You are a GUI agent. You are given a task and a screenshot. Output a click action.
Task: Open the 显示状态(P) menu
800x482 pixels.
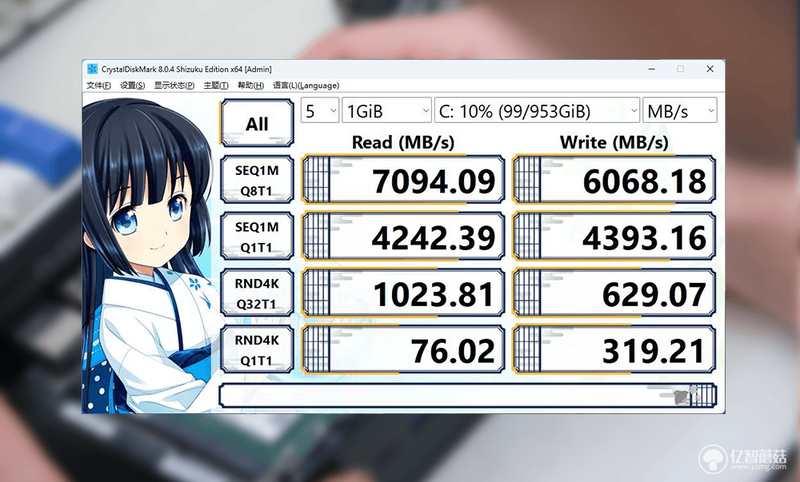point(174,85)
